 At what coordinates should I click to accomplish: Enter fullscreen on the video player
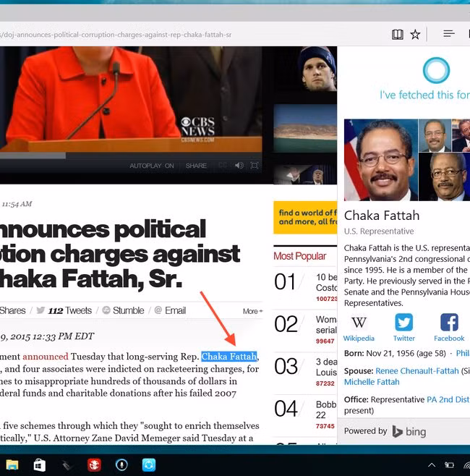(x=255, y=166)
